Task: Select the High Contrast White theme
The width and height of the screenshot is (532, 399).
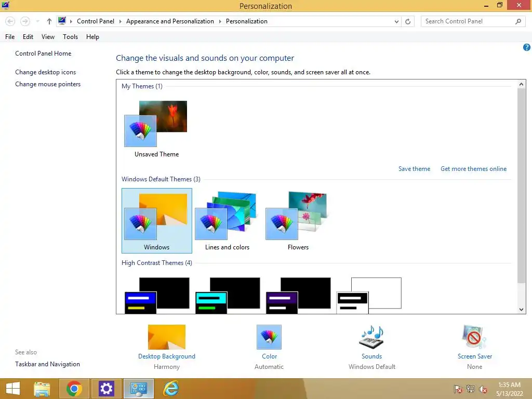Action: click(x=369, y=295)
